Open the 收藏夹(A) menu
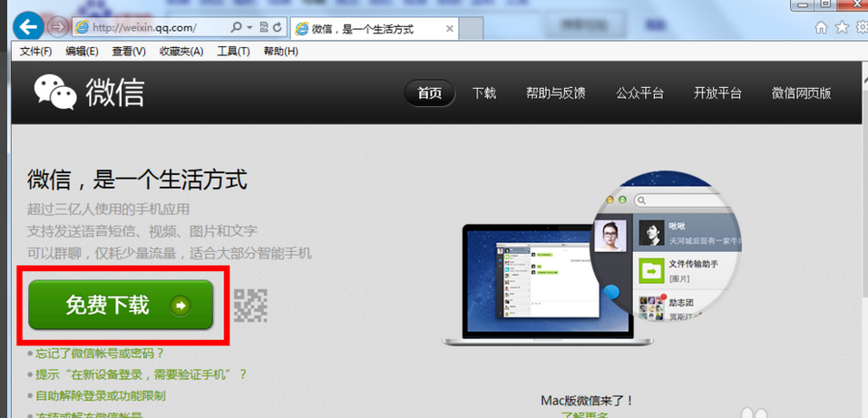 coord(181,52)
